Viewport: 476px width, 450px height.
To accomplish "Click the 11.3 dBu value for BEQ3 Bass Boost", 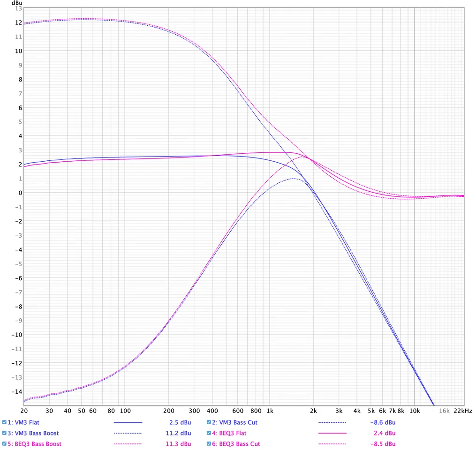I will pos(179,444).
